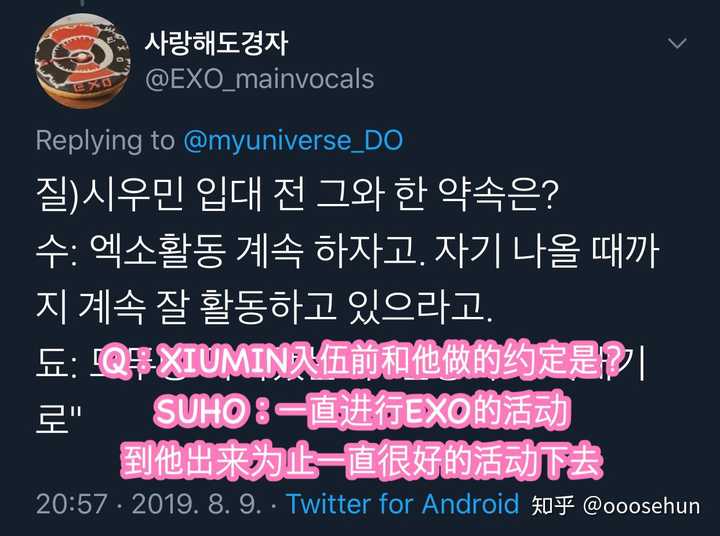This screenshot has width=720, height=536.
Task: Click the Korean line starting 수: 엑소활동
Action: [x=348, y=251]
